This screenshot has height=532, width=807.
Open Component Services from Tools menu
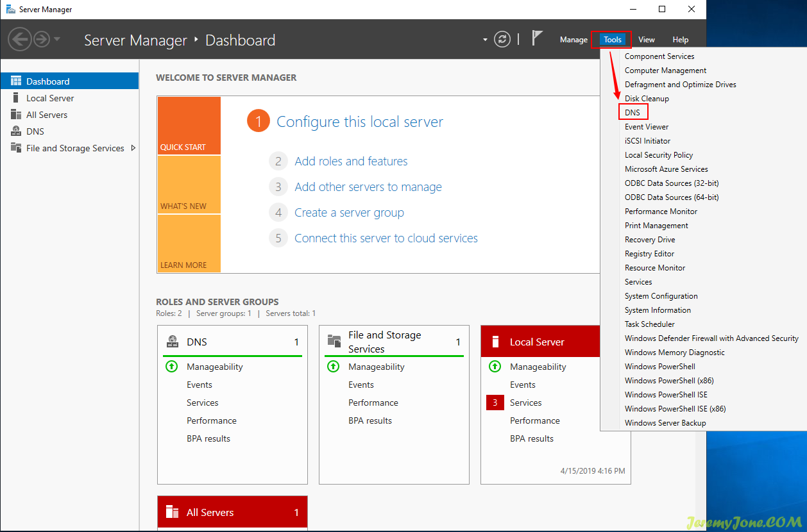[659, 56]
